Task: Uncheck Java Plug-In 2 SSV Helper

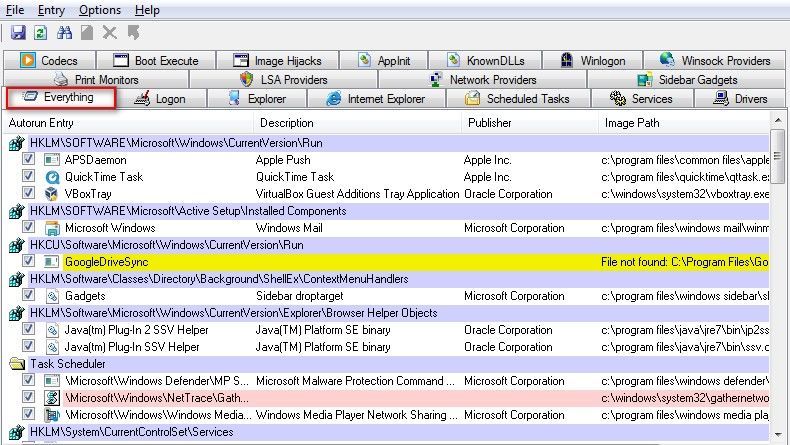Action: click(28, 329)
